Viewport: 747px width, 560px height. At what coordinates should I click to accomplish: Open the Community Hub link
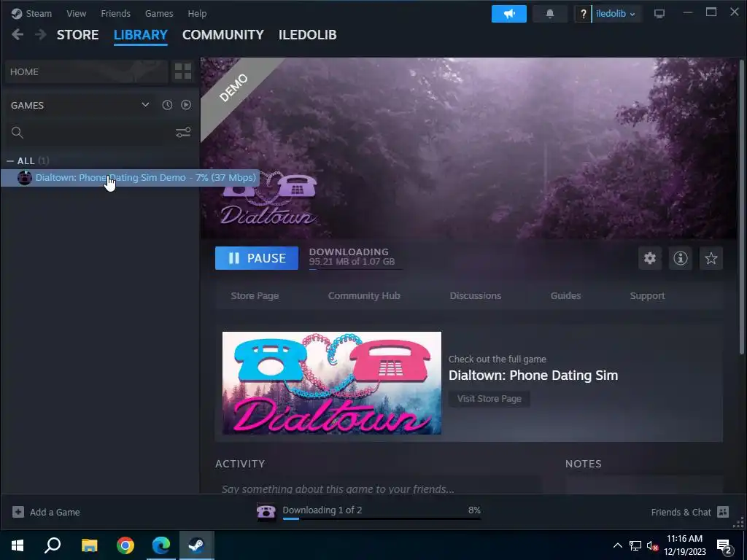coord(364,296)
